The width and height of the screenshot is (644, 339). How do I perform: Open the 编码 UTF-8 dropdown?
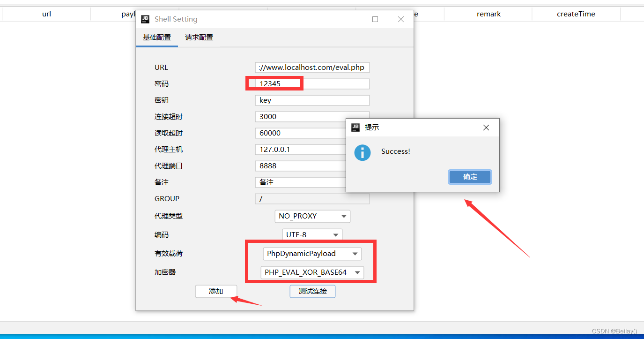click(312, 234)
